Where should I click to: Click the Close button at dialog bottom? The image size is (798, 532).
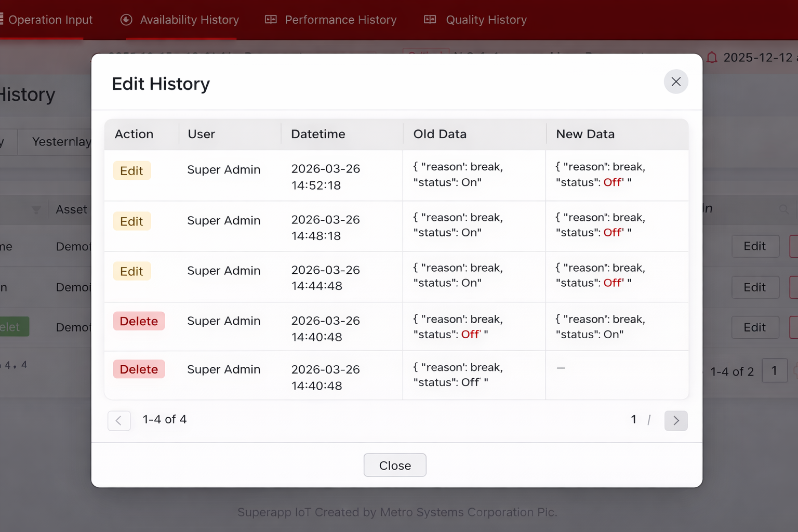pyautogui.click(x=395, y=465)
